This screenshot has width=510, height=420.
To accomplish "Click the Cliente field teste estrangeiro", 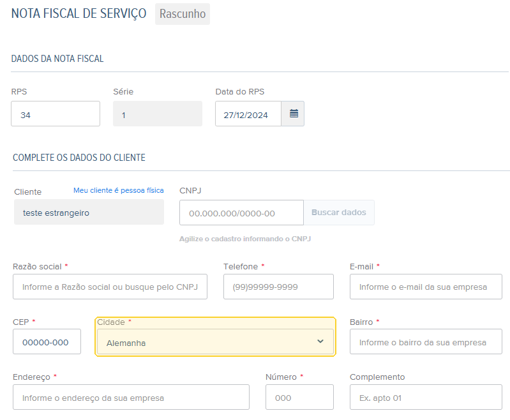I will (89, 212).
